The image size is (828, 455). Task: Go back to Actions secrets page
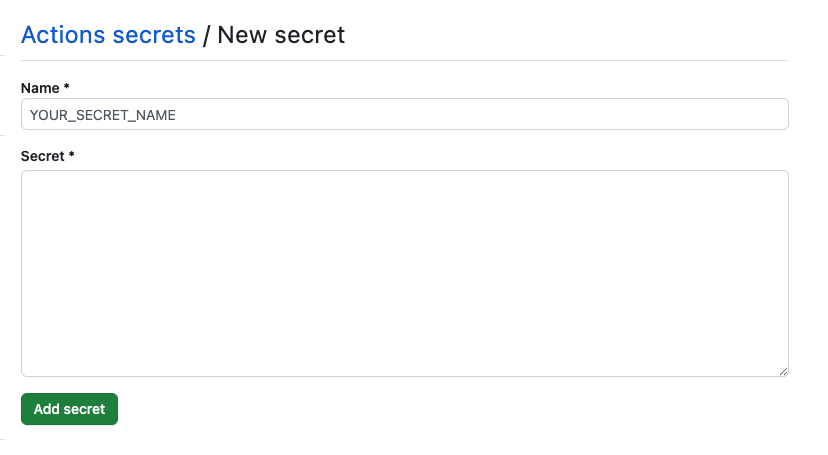click(108, 35)
